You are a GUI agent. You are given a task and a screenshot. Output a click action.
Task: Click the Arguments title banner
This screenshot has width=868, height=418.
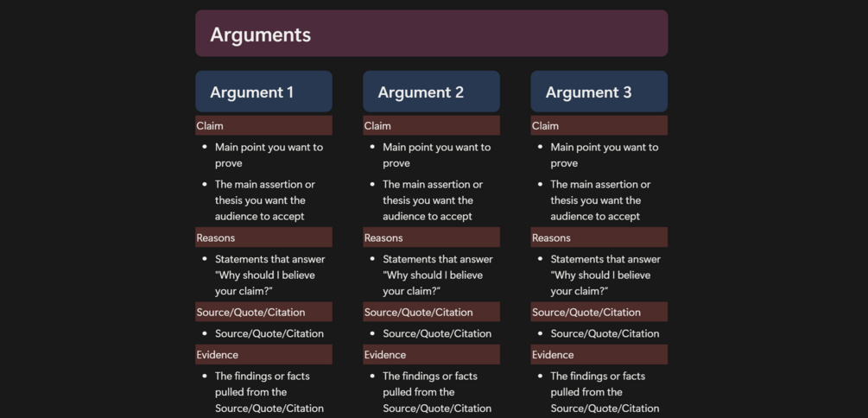pos(431,33)
